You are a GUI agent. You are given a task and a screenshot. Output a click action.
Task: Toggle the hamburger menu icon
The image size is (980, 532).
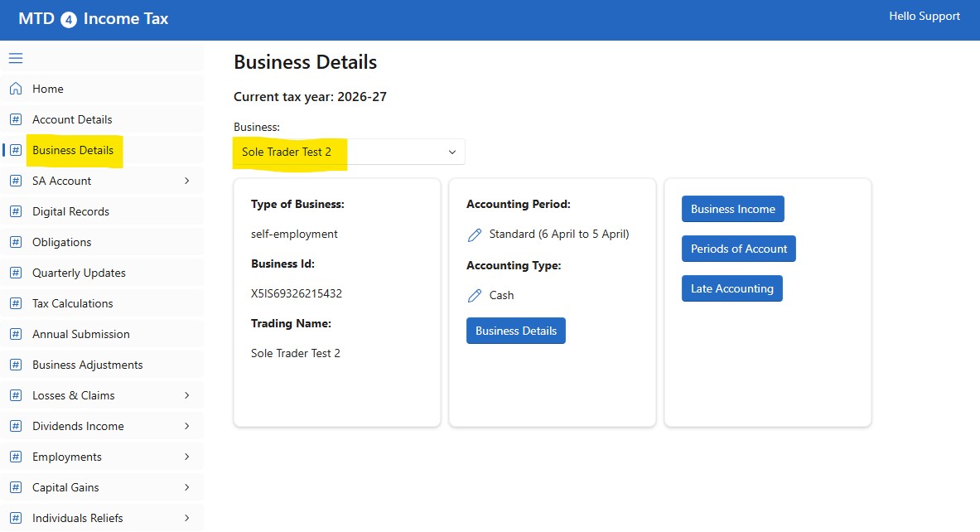point(16,58)
